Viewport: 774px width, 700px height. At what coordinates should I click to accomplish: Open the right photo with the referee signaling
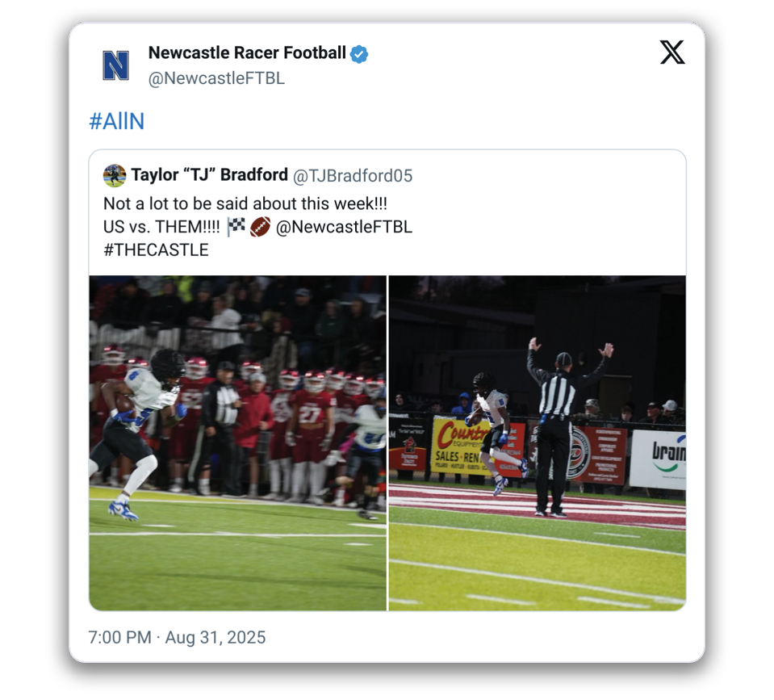click(x=538, y=442)
